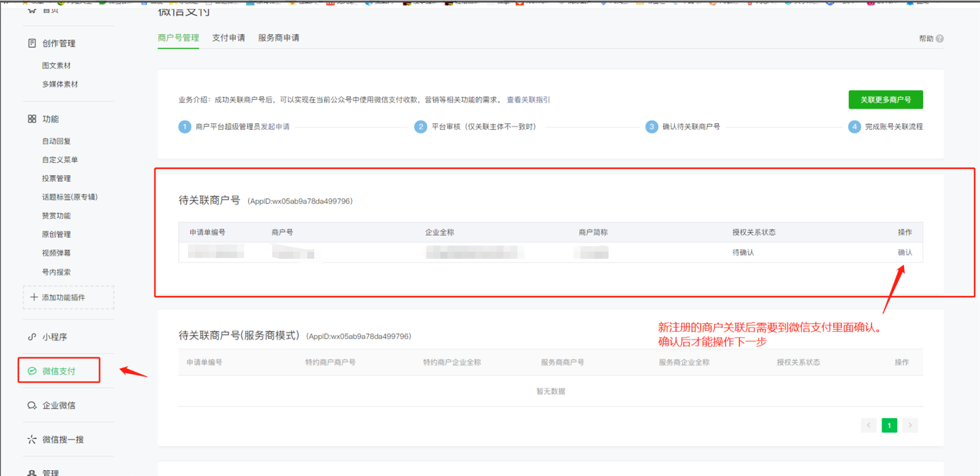Click the 申请单编号 column header in first table
This screenshot has width=980, height=476.
pos(207,232)
